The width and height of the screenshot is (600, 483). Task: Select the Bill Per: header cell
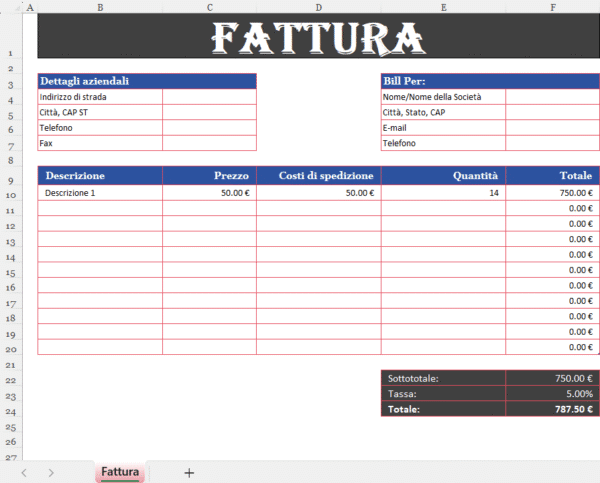[x=491, y=81]
